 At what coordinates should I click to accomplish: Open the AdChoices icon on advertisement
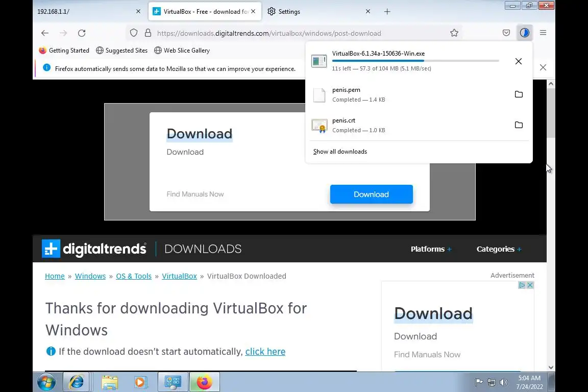point(522,285)
